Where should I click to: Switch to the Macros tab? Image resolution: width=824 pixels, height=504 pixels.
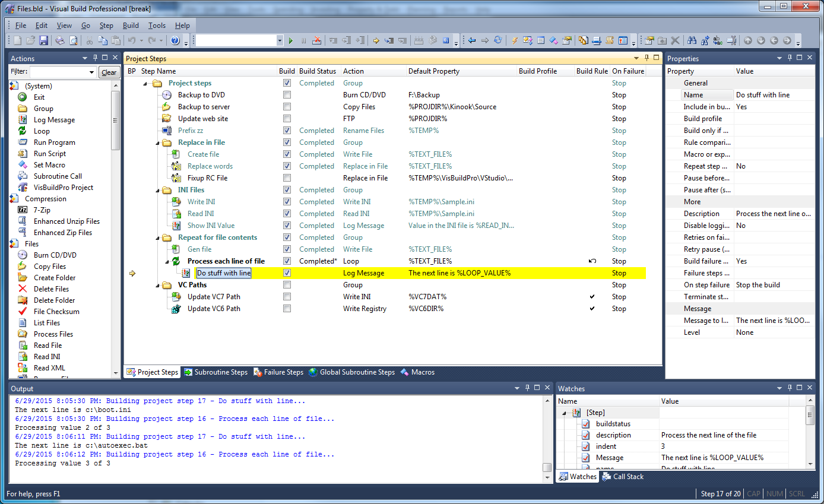coord(417,372)
